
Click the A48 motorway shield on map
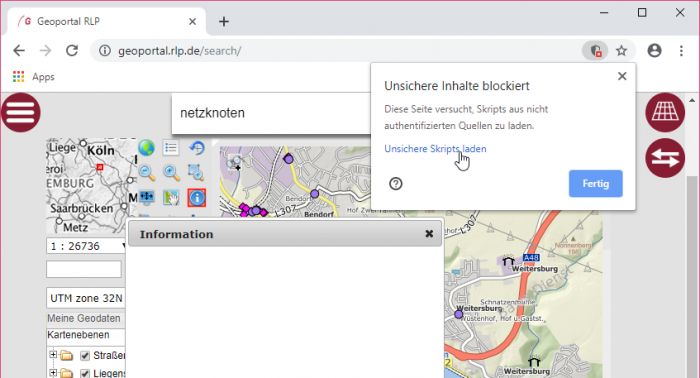tap(531, 258)
